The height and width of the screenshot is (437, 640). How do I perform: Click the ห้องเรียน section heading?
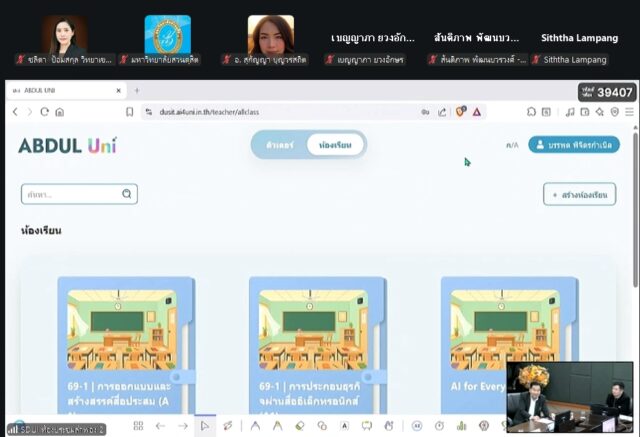(41, 231)
